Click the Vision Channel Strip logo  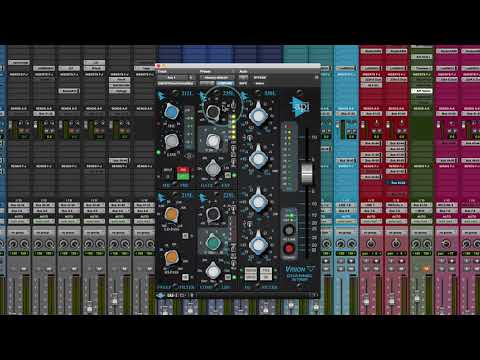300,273
